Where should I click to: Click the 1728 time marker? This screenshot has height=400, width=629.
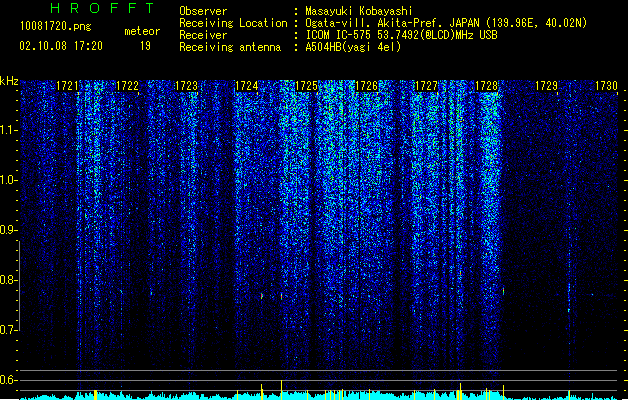click(x=486, y=86)
